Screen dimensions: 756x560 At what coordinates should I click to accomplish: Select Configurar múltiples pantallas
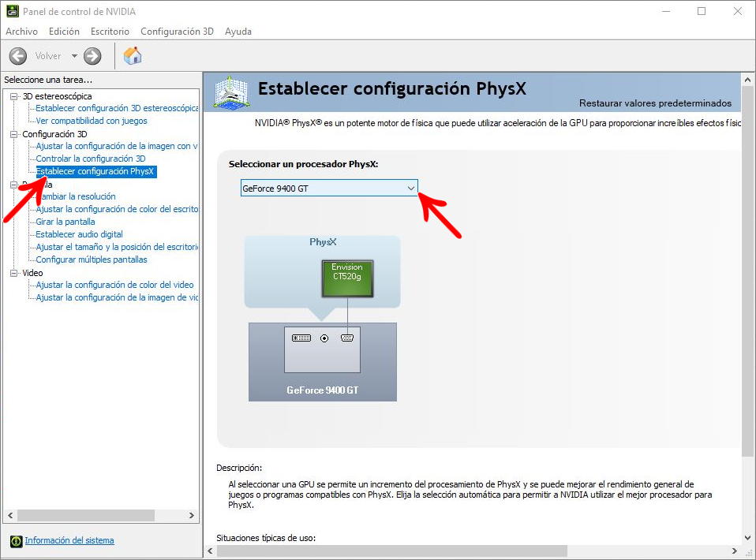[92, 259]
